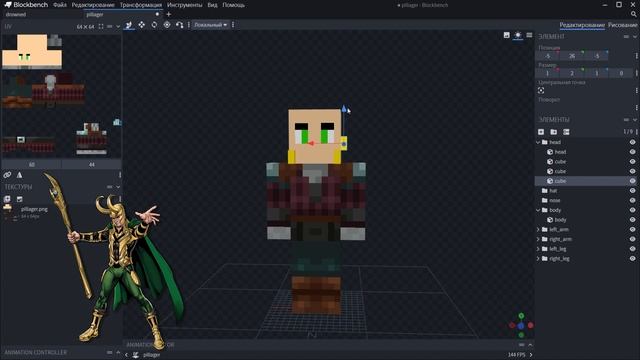Screen dimensions: 640x360
Task: Open the Файл menu
Action: (x=60, y=5)
